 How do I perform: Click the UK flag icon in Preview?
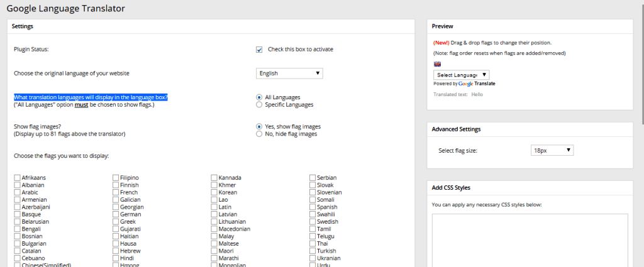[437, 64]
